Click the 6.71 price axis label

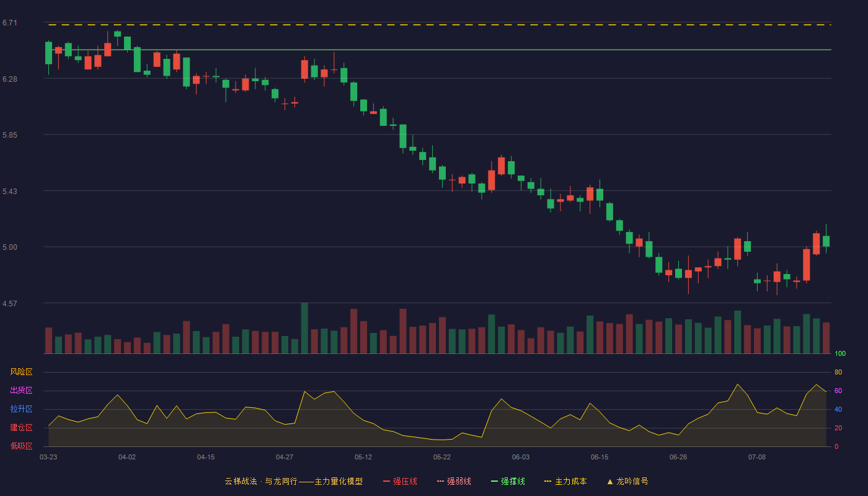pyautogui.click(x=10, y=23)
